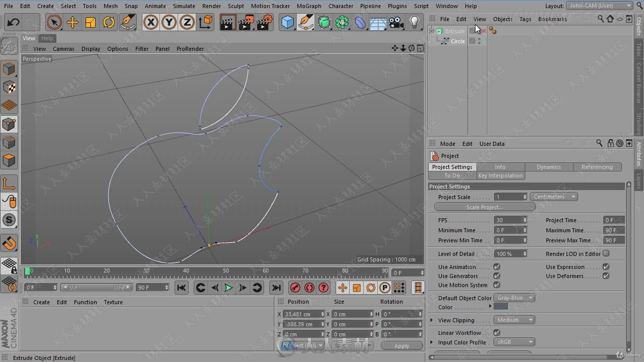644x362 pixels.
Task: Switch to Referencing tab
Action: click(x=597, y=167)
